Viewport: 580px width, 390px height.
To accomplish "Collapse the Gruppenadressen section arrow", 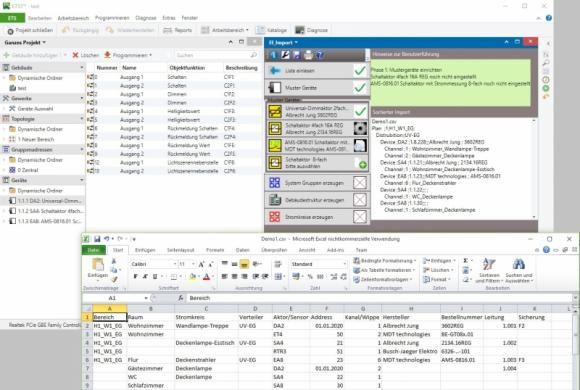I will (82, 149).
